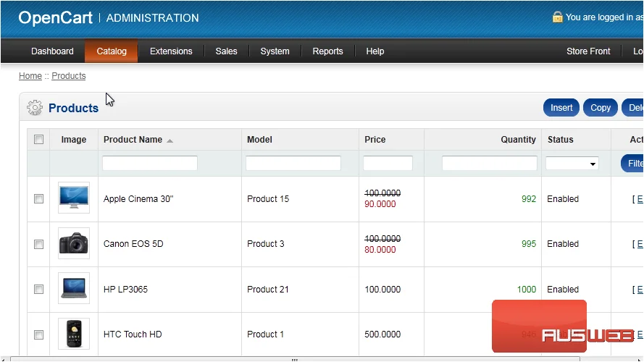Screen dimensions: 644x362
Task: Click the quantity value 992
Action: tap(529, 199)
